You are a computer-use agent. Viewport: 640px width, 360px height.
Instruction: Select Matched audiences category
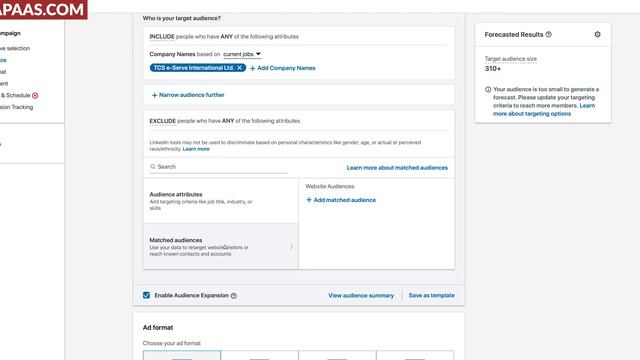pyautogui.click(x=220, y=247)
